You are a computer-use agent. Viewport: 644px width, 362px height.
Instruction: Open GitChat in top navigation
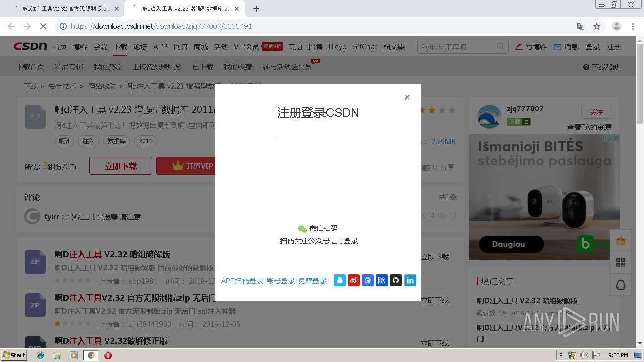coord(365,47)
